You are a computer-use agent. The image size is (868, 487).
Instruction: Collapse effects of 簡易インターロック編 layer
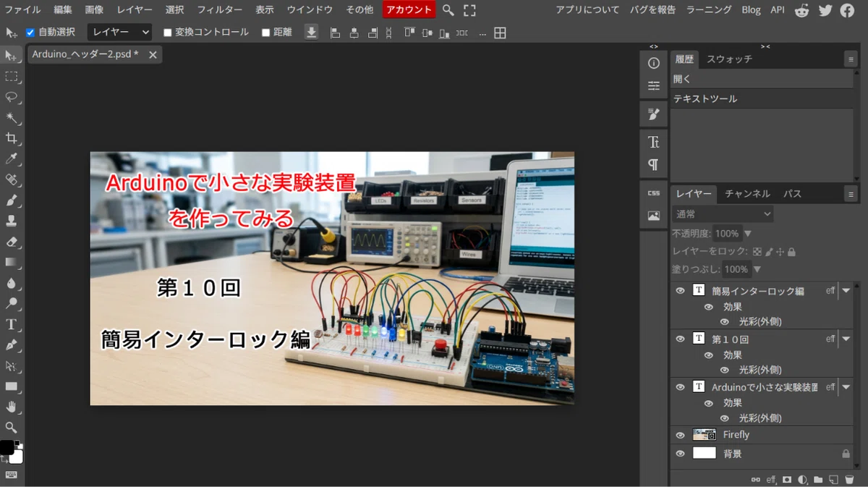click(846, 290)
